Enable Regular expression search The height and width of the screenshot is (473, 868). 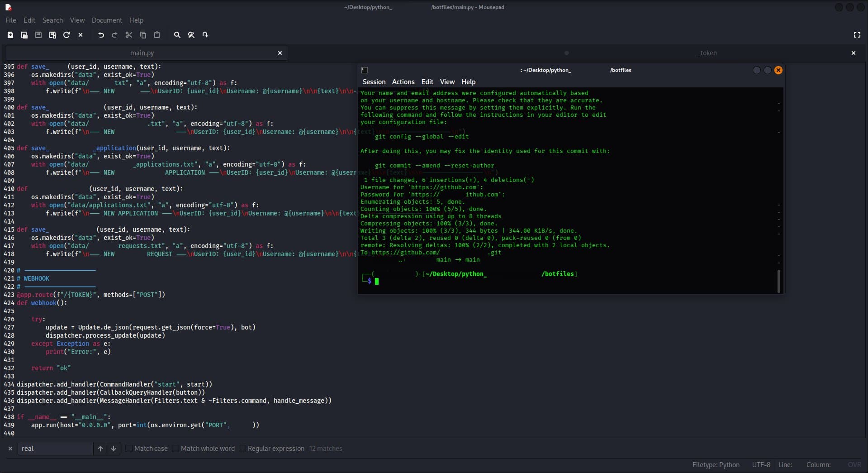pos(272,449)
